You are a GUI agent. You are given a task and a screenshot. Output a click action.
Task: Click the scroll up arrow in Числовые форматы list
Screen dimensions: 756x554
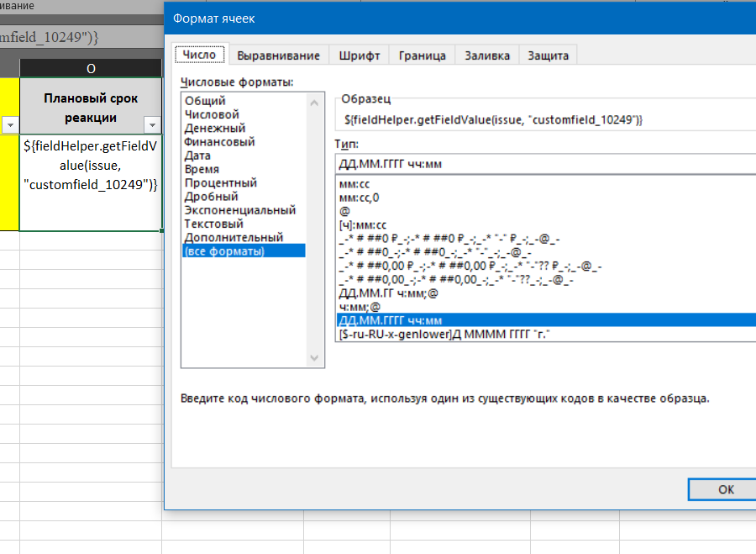314,103
